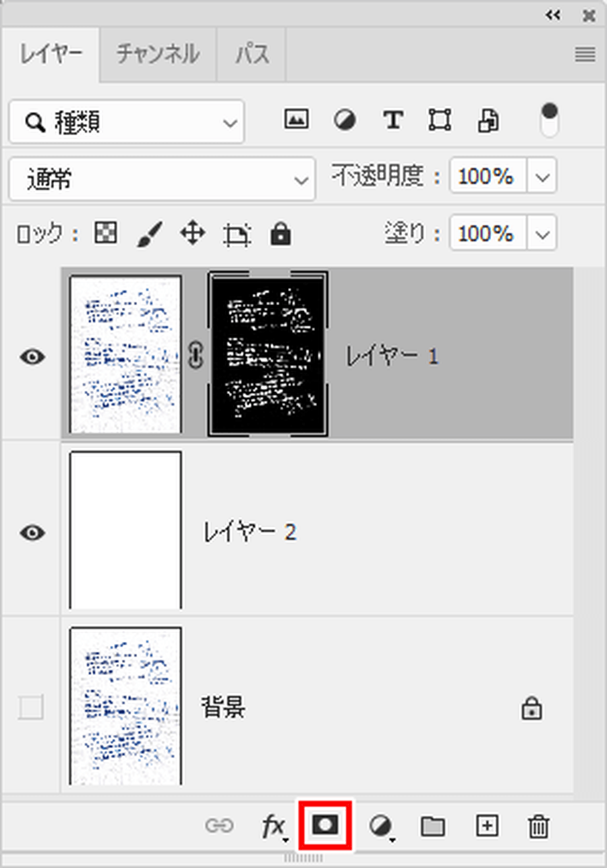Lock image pixels brush icon

148,234
